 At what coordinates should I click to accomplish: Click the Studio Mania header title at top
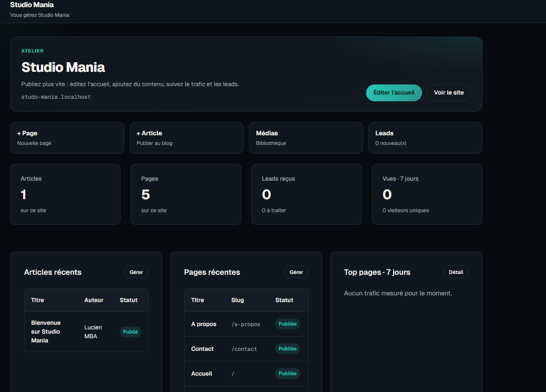pyautogui.click(x=32, y=5)
